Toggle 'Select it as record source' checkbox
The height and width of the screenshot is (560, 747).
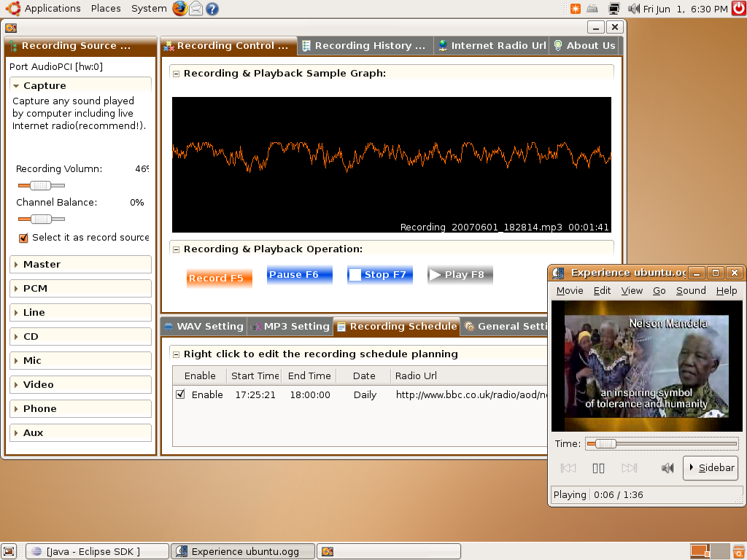[23, 238]
